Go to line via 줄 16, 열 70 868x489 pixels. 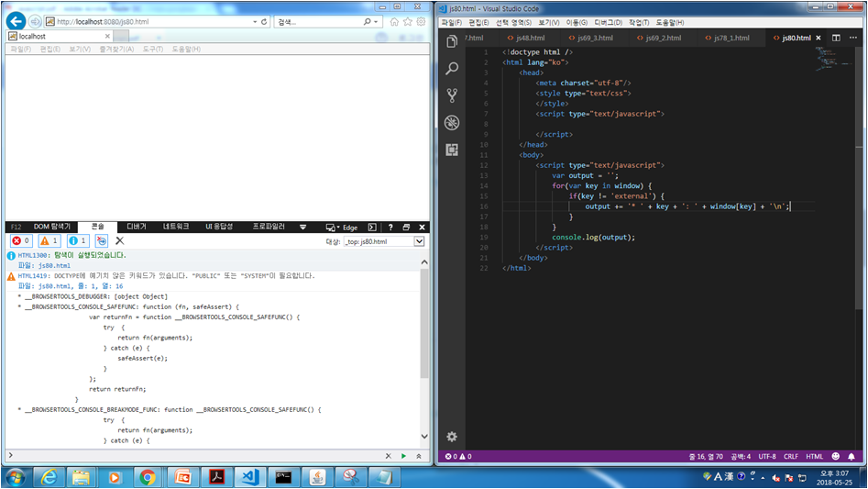(x=706, y=456)
